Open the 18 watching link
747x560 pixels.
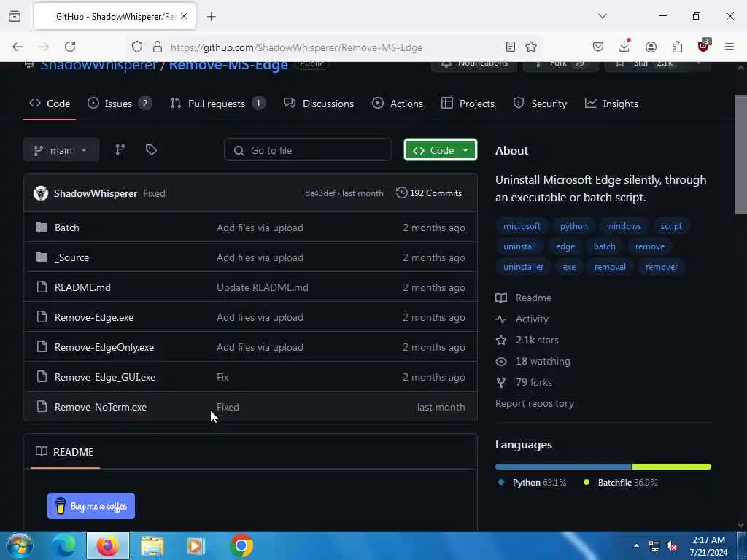[x=533, y=362]
